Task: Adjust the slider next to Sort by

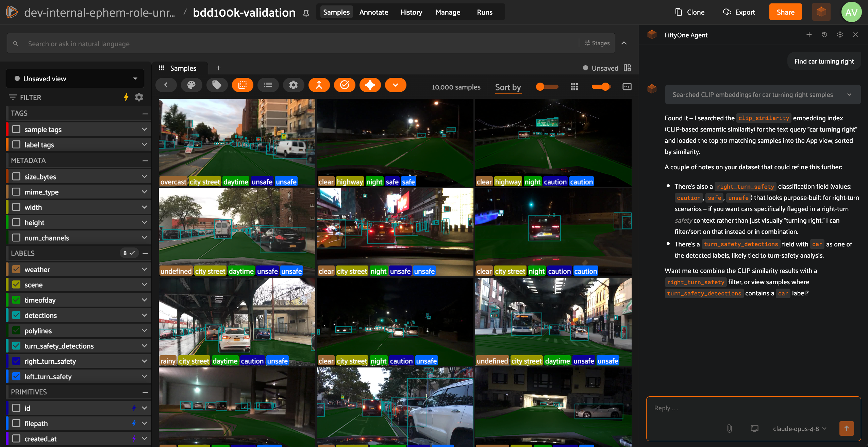Action: tap(547, 87)
